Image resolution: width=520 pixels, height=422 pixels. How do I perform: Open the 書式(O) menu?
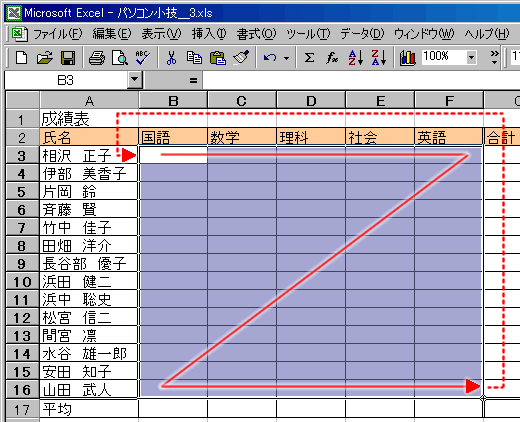[x=256, y=34]
